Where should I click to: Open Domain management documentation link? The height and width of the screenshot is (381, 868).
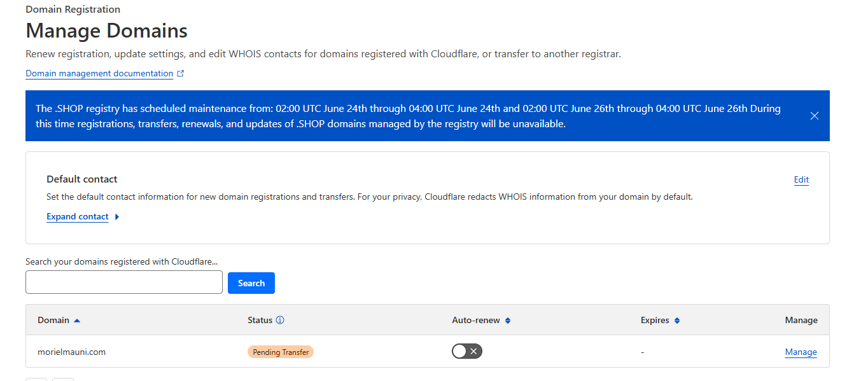[x=99, y=74]
